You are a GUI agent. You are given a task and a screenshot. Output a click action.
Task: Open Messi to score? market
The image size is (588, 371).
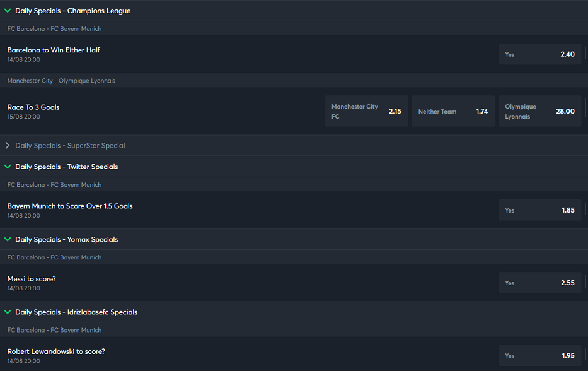coord(32,279)
